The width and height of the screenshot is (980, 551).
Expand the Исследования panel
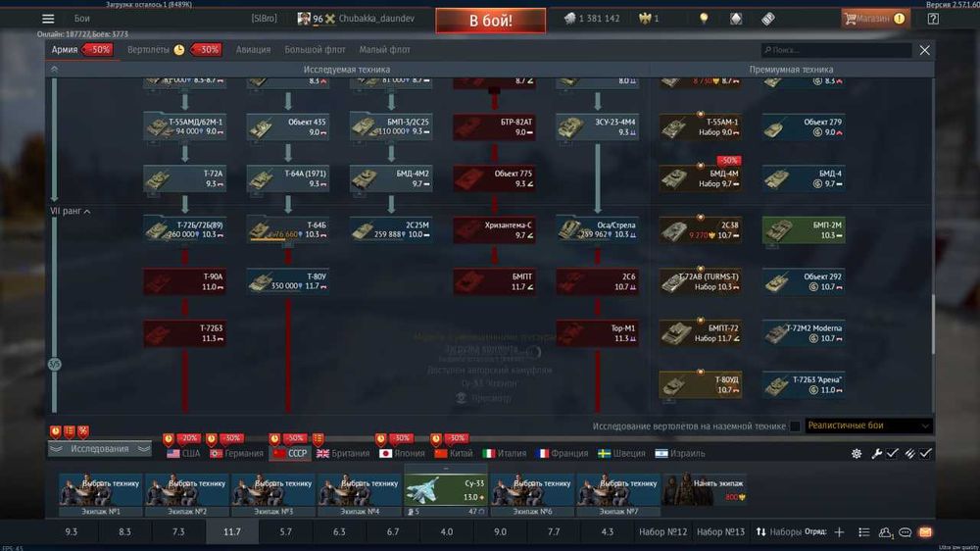coord(99,449)
